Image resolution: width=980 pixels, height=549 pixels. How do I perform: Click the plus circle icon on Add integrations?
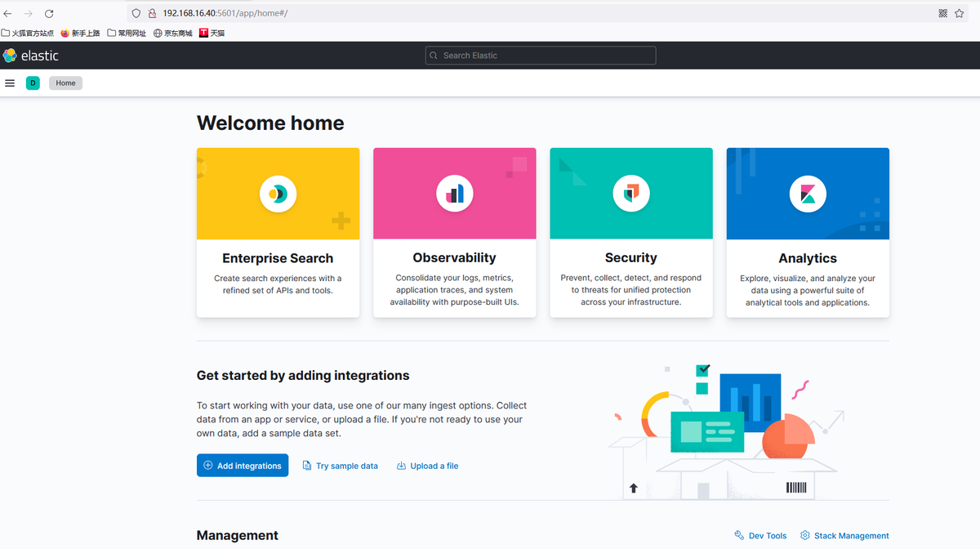208,465
